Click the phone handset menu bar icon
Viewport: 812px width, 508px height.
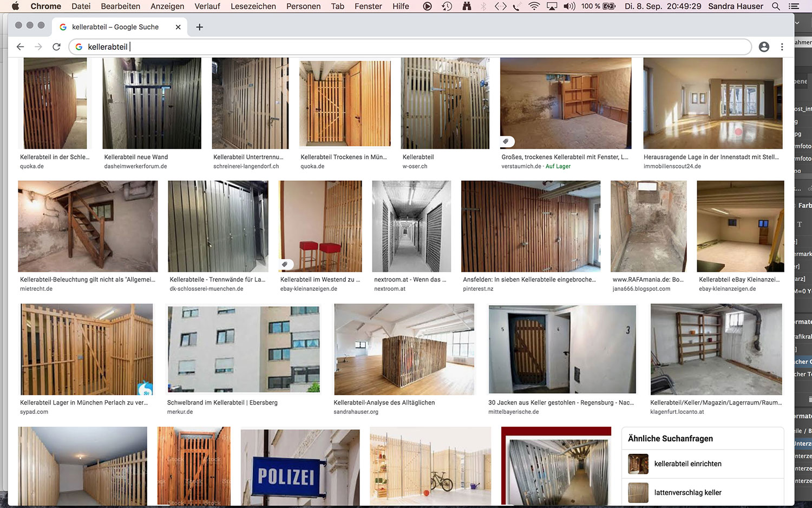click(x=517, y=6)
